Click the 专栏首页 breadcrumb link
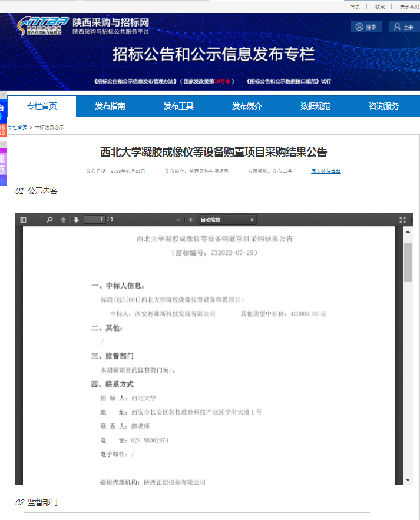This screenshot has height=520, width=420. point(16,127)
